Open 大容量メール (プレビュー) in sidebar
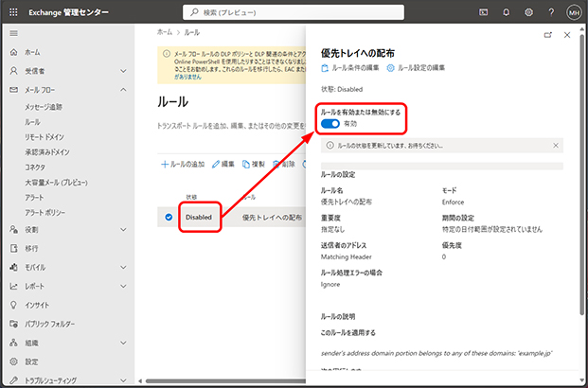Viewport: 588px width, 388px height. 56,183
